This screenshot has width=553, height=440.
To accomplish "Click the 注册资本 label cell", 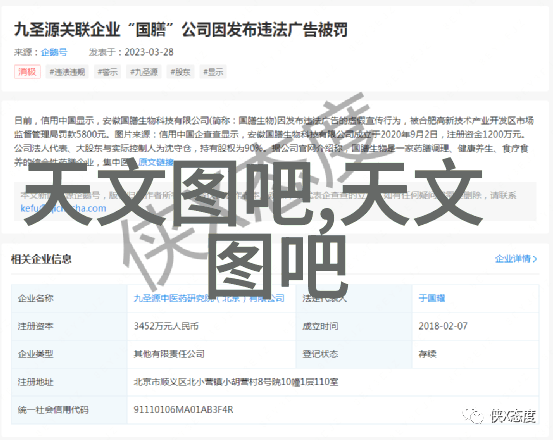I will click(69, 326).
